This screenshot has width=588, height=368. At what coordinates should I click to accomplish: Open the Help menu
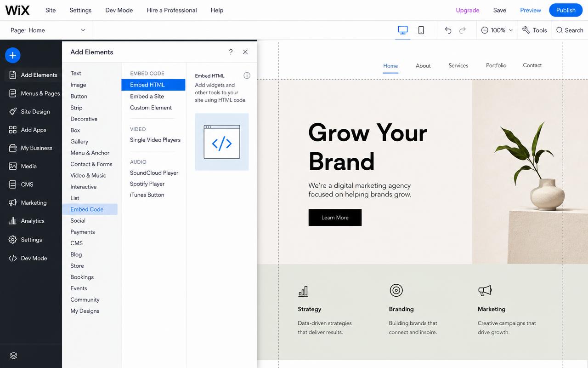(217, 10)
